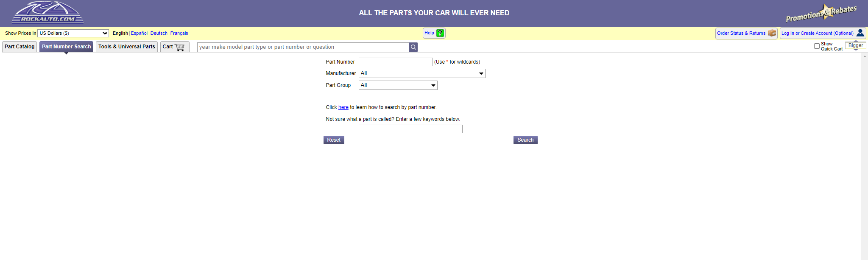The height and width of the screenshot is (260, 868).
Task: Click the account user silhouette icon
Action: click(860, 33)
